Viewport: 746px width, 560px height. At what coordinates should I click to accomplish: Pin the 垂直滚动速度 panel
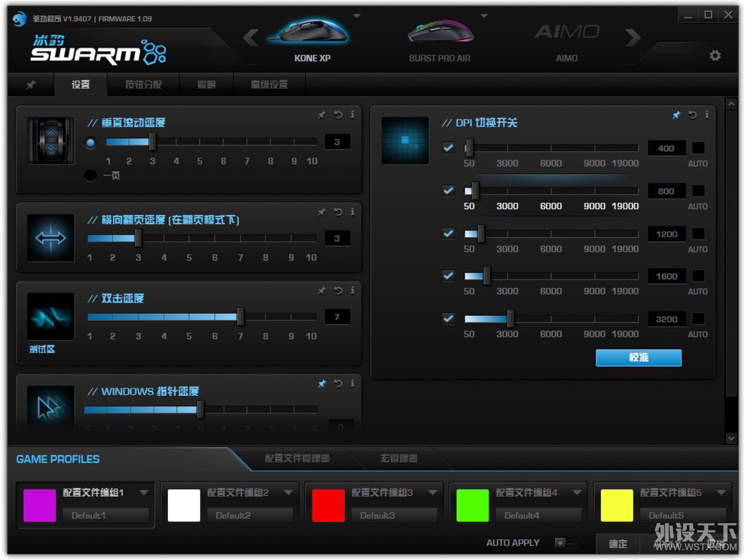tap(322, 115)
